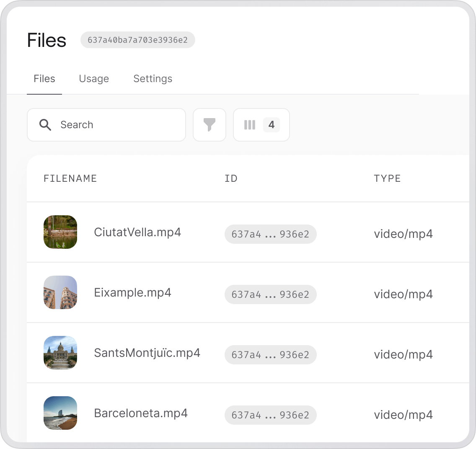Click the column count badge 4

coord(272,125)
